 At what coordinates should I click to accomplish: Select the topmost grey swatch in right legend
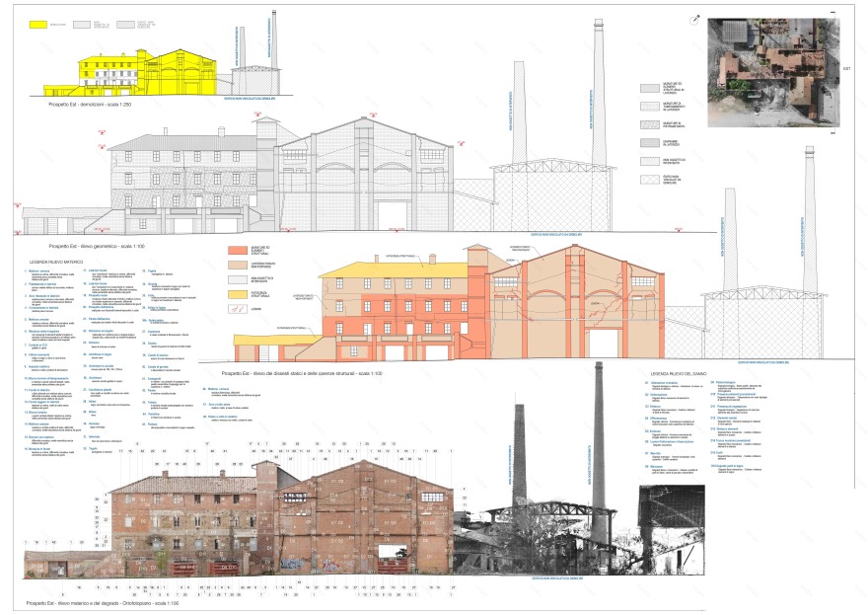pyautogui.click(x=651, y=88)
